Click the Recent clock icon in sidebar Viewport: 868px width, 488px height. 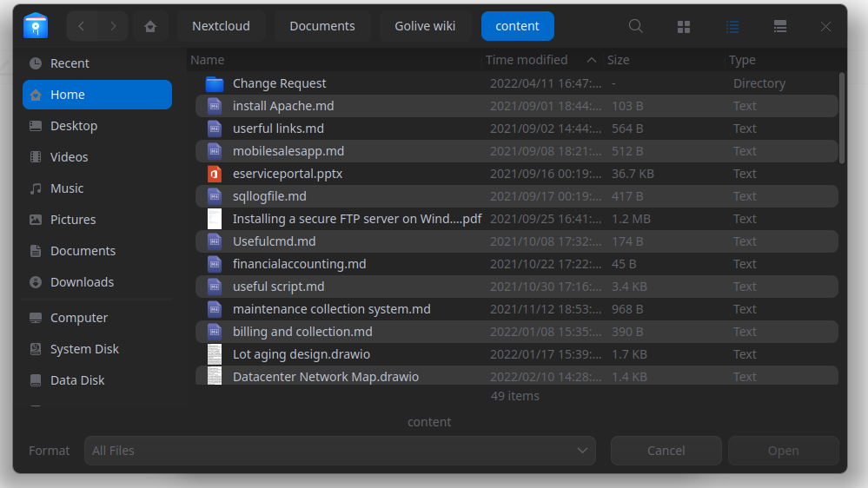coord(36,63)
